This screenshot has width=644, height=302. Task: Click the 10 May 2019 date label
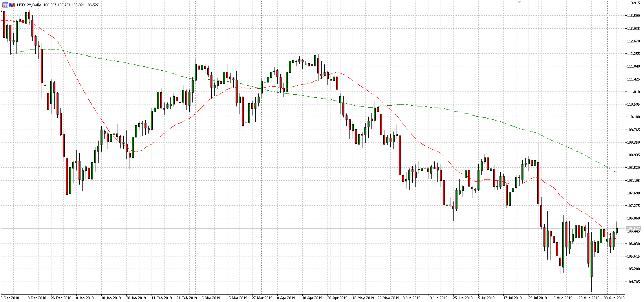click(x=363, y=298)
